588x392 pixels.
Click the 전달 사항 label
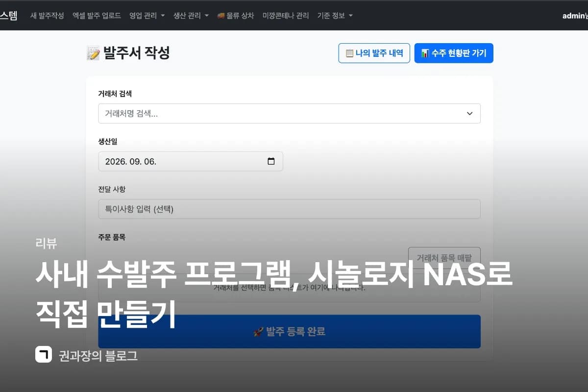(112, 189)
